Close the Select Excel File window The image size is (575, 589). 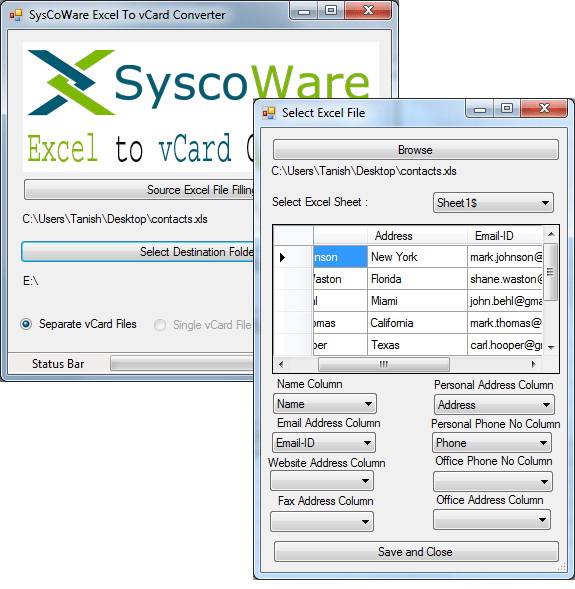pos(544,109)
